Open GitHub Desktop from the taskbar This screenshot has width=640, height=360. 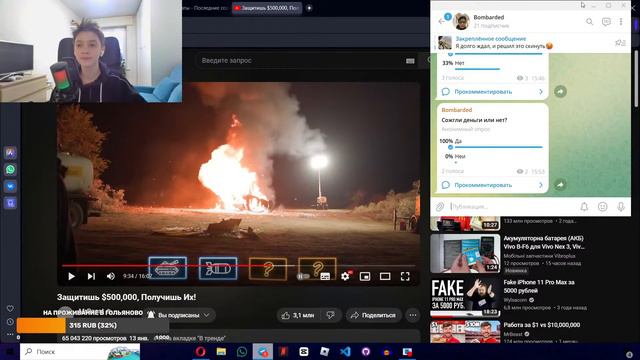tap(366, 351)
